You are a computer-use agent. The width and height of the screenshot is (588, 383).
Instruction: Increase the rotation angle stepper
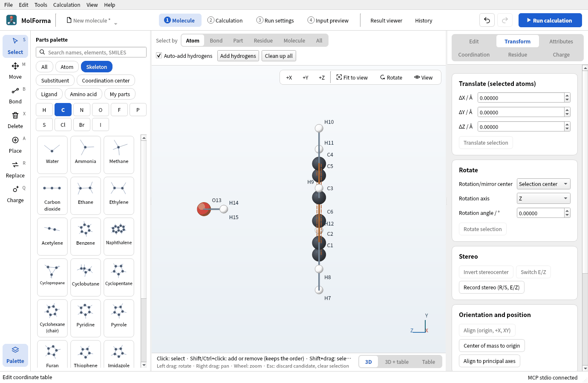point(567,211)
